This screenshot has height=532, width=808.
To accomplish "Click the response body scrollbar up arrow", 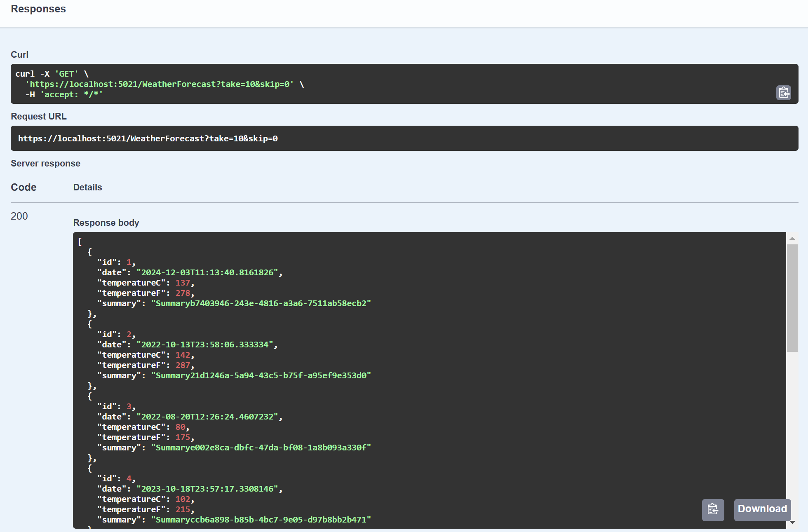I will [792, 239].
